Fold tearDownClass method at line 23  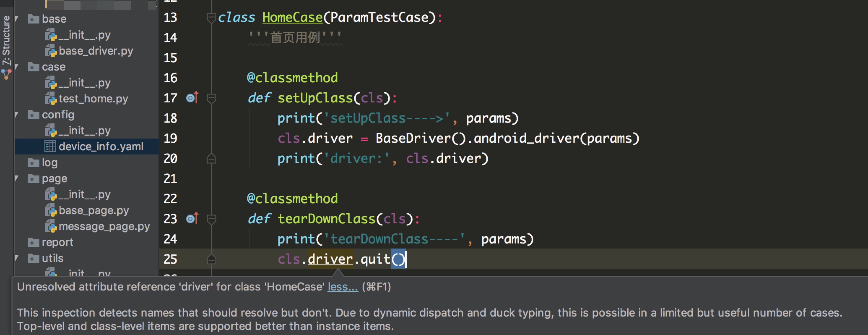point(211,219)
